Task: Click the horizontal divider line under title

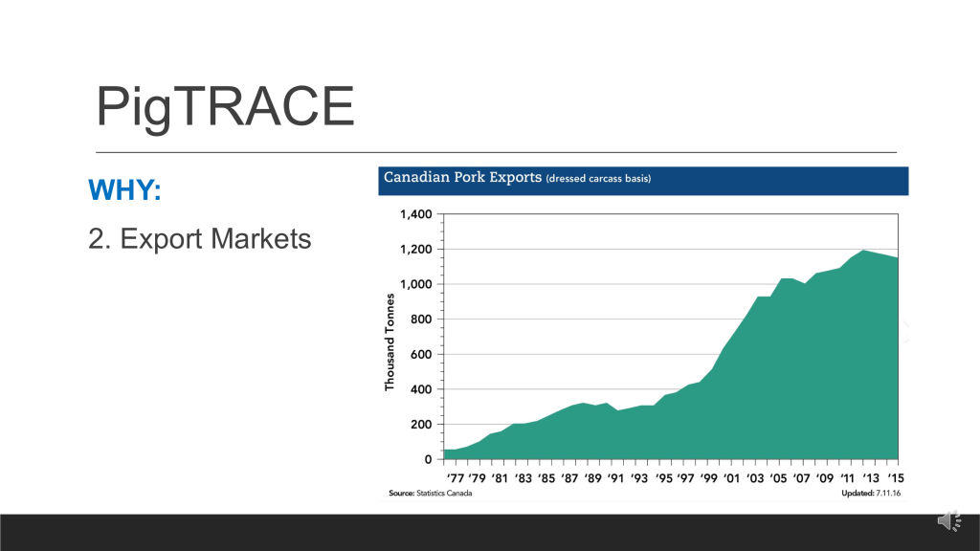Action: pos(496,152)
